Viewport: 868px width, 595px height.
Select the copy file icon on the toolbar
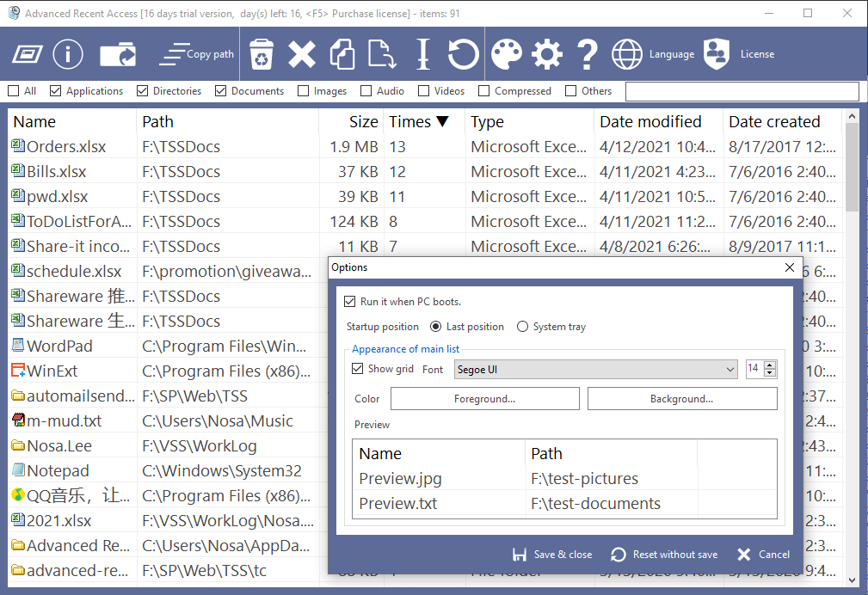point(343,53)
